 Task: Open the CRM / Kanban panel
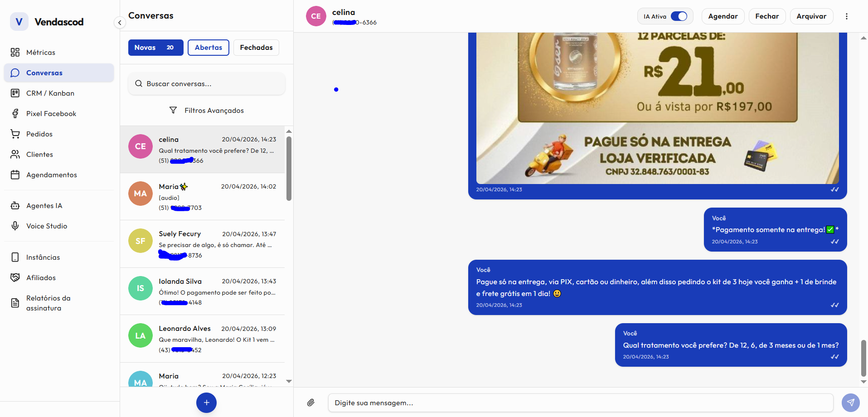pyautogui.click(x=50, y=93)
